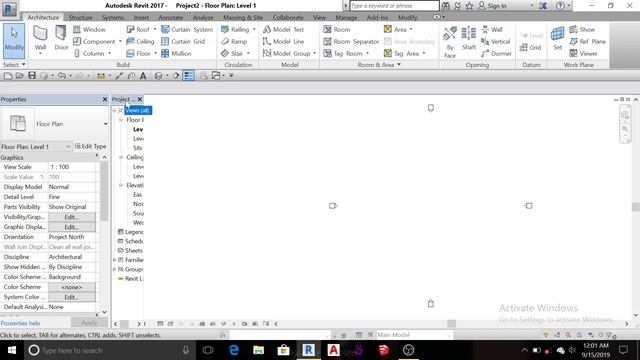Click Edit for Graphic Display options
The height and width of the screenshot is (360, 640).
[x=71, y=227]
